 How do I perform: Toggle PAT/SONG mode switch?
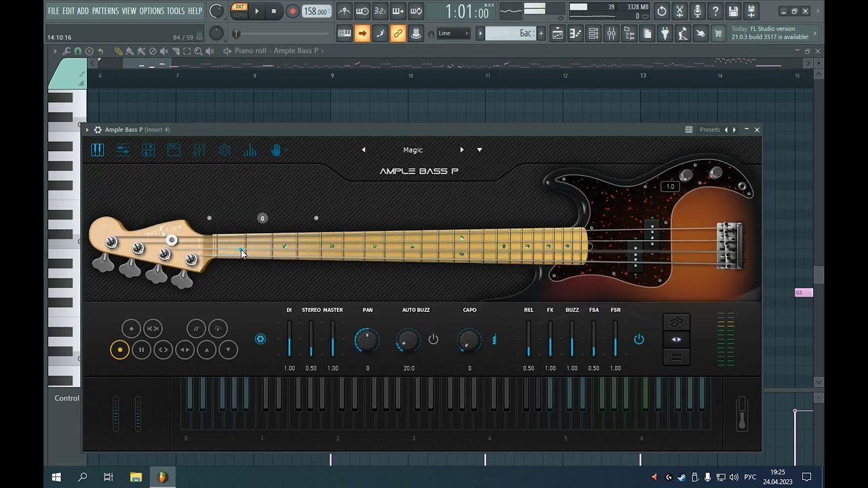[x=239, y=11]
